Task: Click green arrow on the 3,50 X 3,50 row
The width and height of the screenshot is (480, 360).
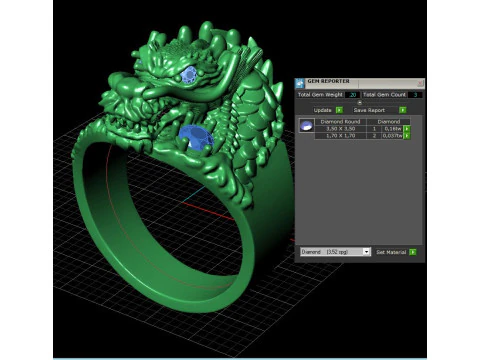Action: click(x=407, y=129)
